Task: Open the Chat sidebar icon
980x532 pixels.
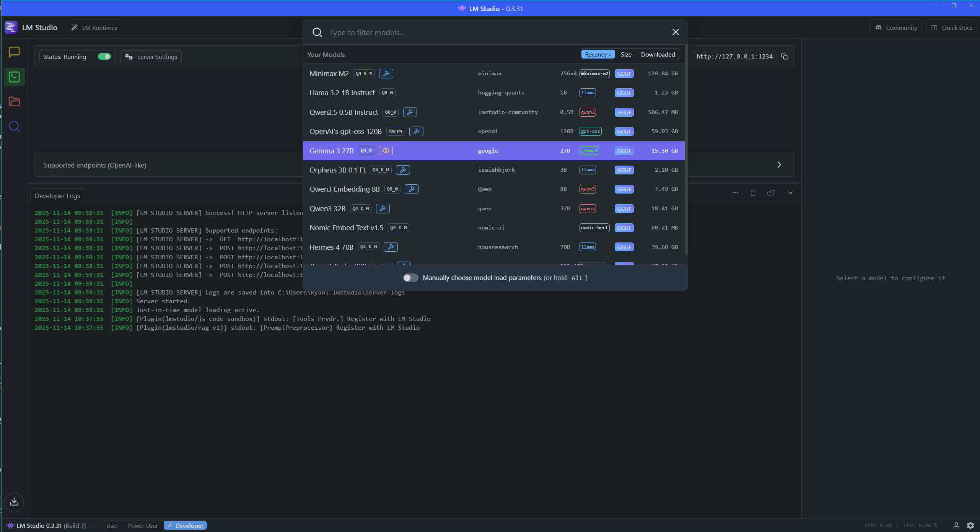Action: [14, 52]
